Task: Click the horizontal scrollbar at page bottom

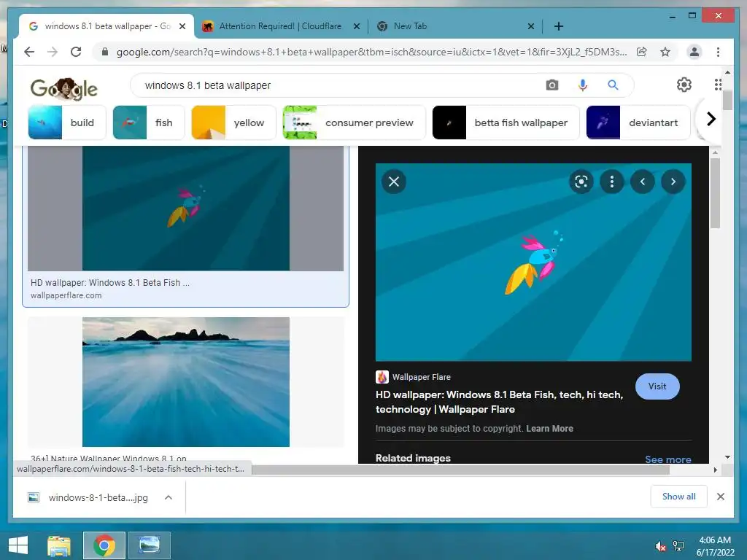Action: click(x=460, y=470)
